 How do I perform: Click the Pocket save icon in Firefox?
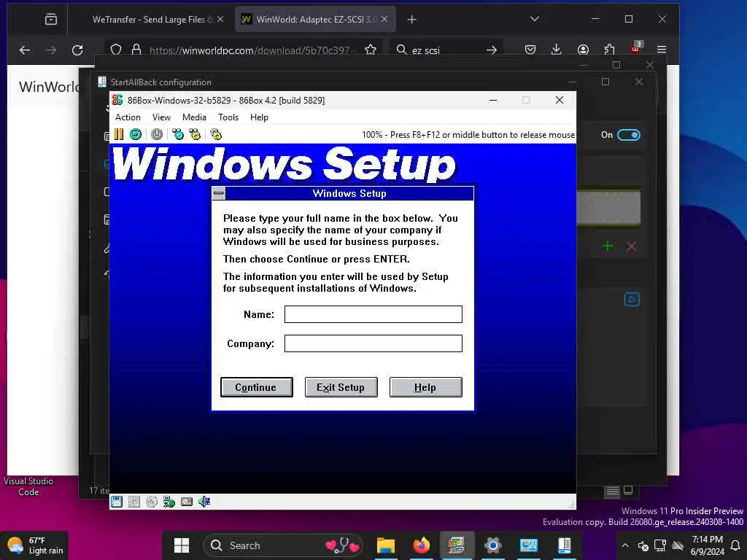click(x=530, y=50)
